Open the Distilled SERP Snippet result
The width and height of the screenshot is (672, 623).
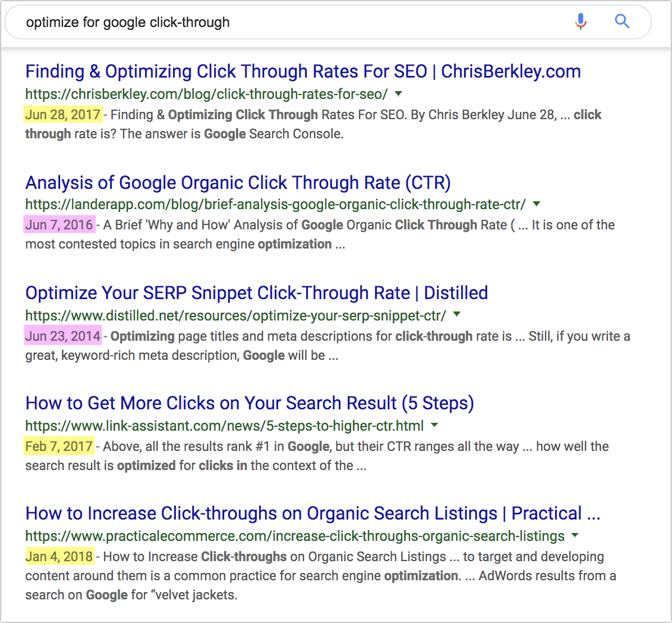256,293
